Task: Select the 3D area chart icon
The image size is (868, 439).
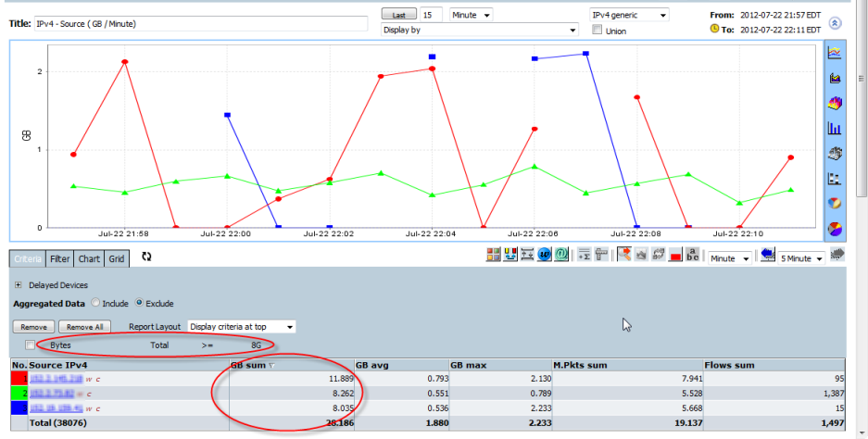Action: click(835, 103)
